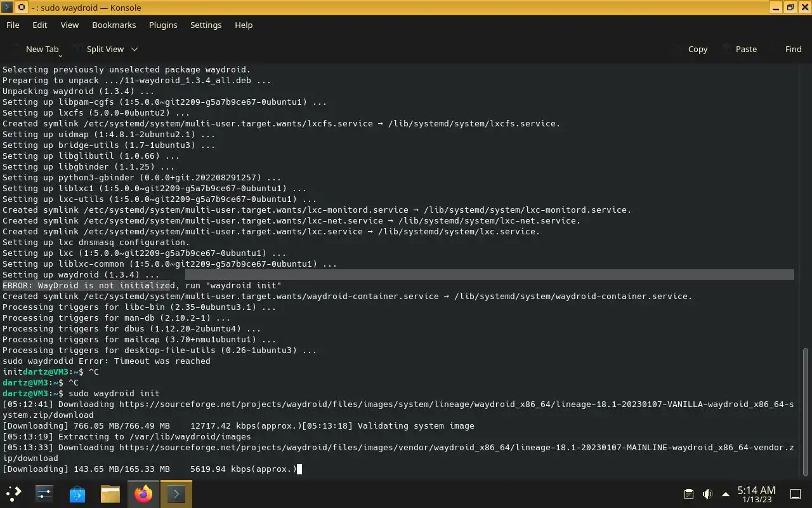Viewport: 812px width, 508px height.
Task: Open the clipboard tray icon
Action: coord(688,494)
